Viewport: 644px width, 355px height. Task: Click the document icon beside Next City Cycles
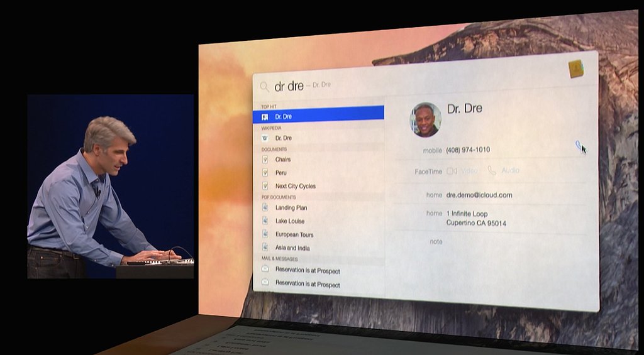[x=265, y=186]
